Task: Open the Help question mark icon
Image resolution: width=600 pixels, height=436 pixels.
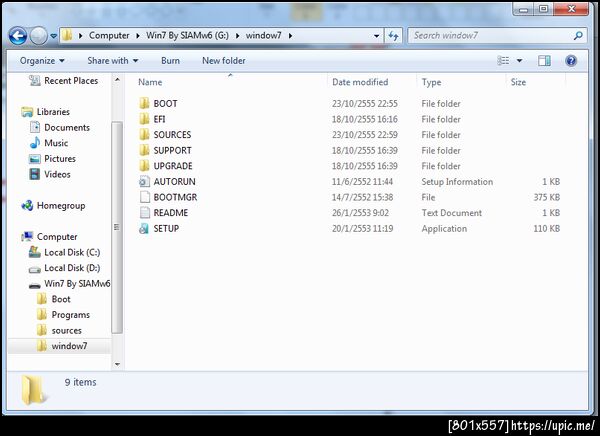Action: tap(571, 61)
